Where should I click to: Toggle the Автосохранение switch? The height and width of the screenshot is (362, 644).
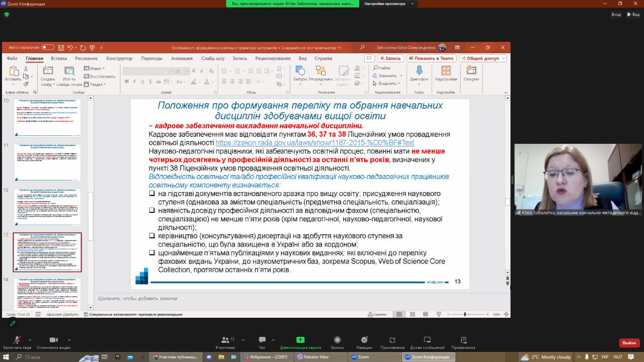point(48,48)
